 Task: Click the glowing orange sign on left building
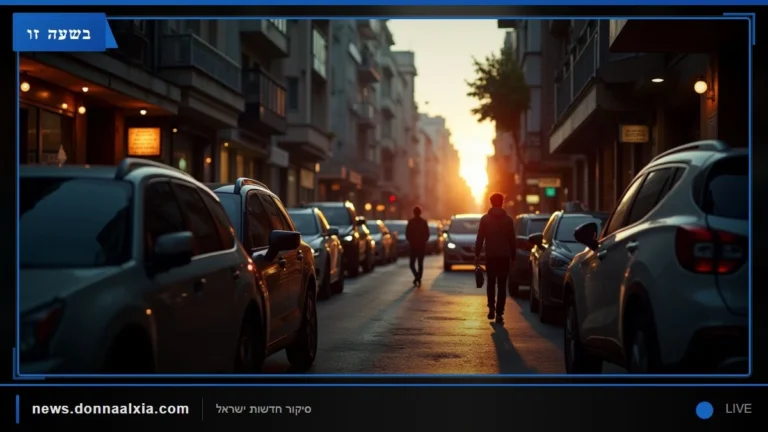tap(144, 142)
